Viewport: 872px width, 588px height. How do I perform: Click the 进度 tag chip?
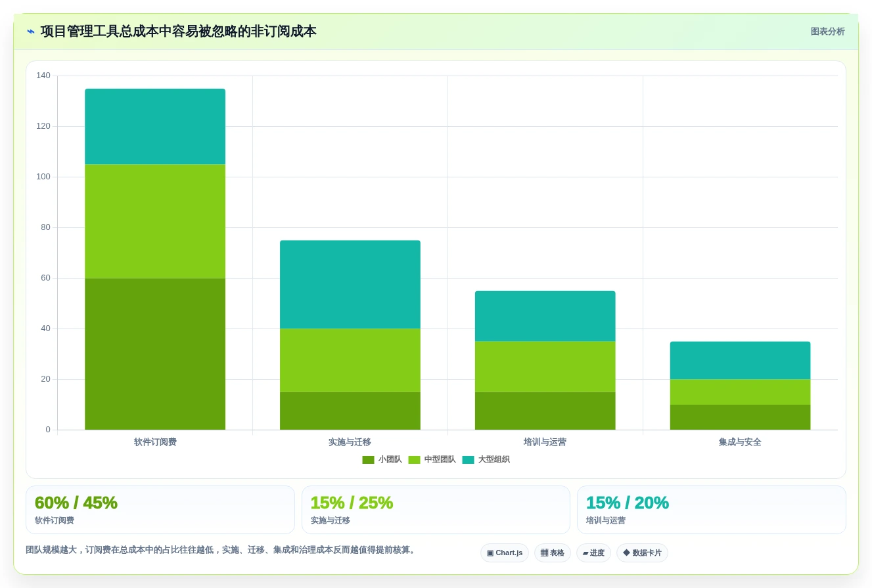click(x=593, y=553)
